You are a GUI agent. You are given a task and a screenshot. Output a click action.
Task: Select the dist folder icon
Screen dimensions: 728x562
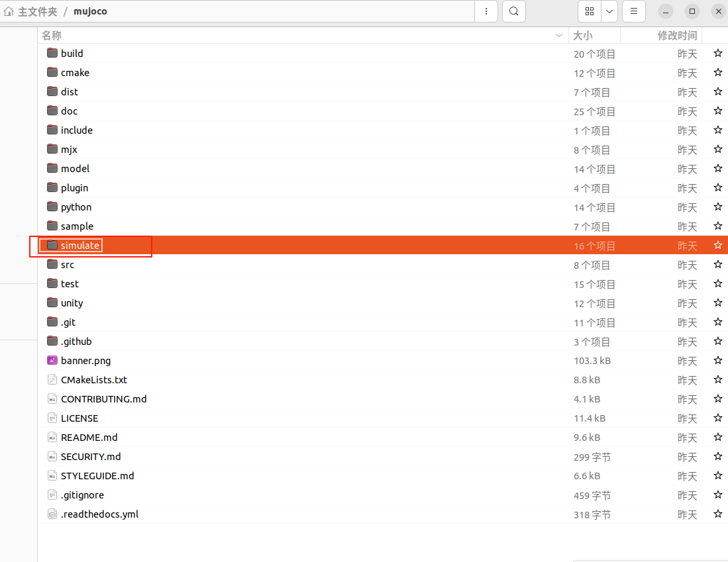click(52, 91)
